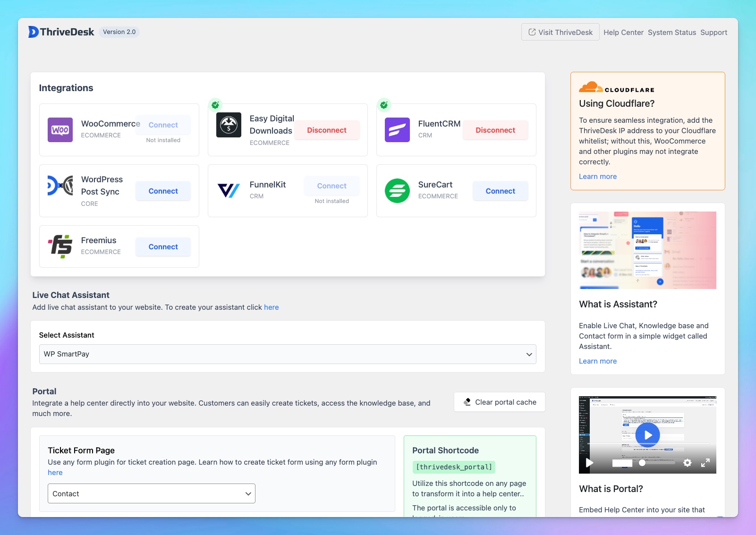Image resolution: width=756 pixels, height=535 pixels.
Task: Click the small play button in video controls
Action: 589,463
